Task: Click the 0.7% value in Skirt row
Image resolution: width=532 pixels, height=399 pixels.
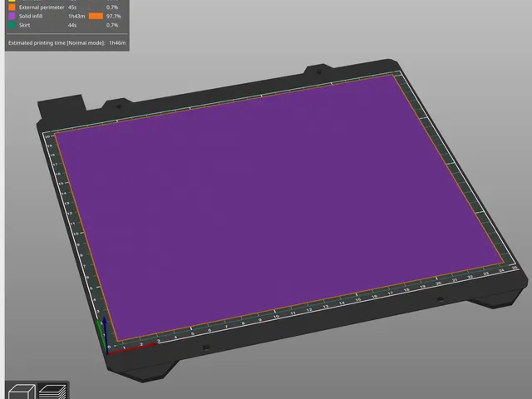Action: pyautogui.click(x=112, y=25)
